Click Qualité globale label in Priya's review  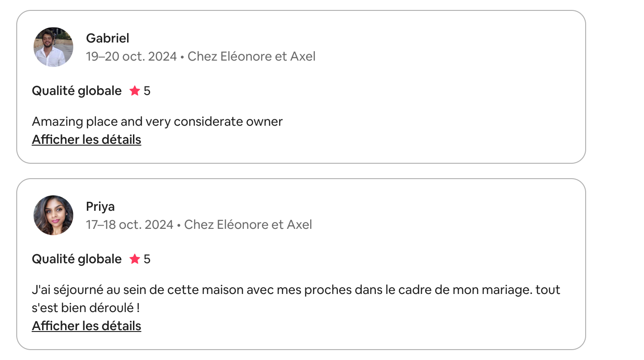coord(77,259)
